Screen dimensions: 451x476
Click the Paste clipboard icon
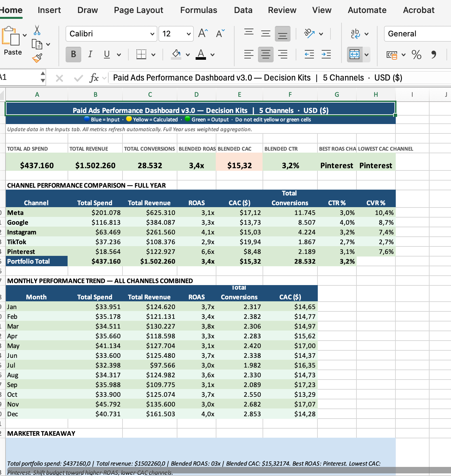click(x=11, y=36)
